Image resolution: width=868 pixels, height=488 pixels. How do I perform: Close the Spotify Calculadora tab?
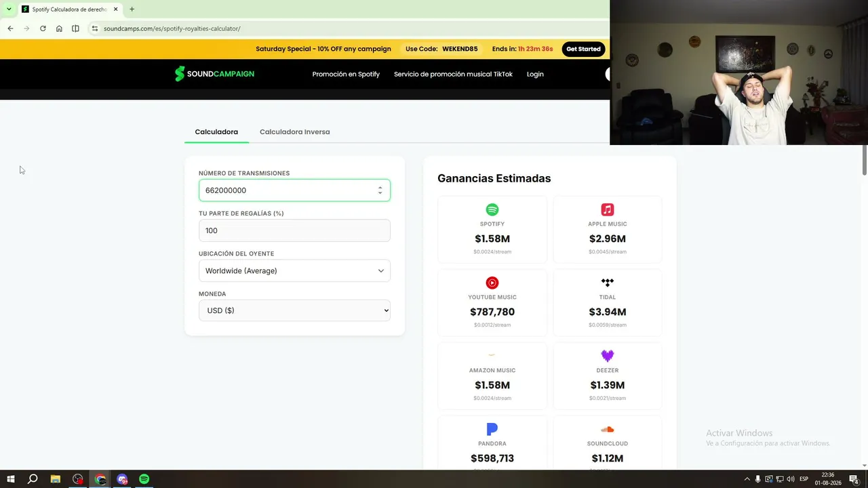pos(116,9)
